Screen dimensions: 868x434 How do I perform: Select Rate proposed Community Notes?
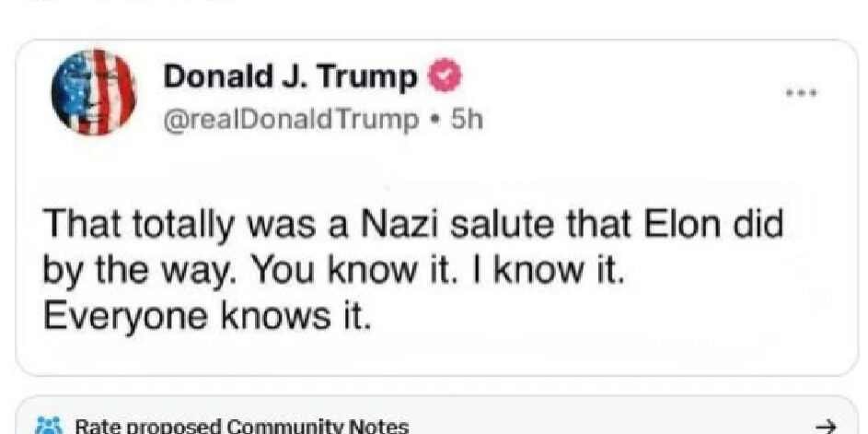coord(241,426)
